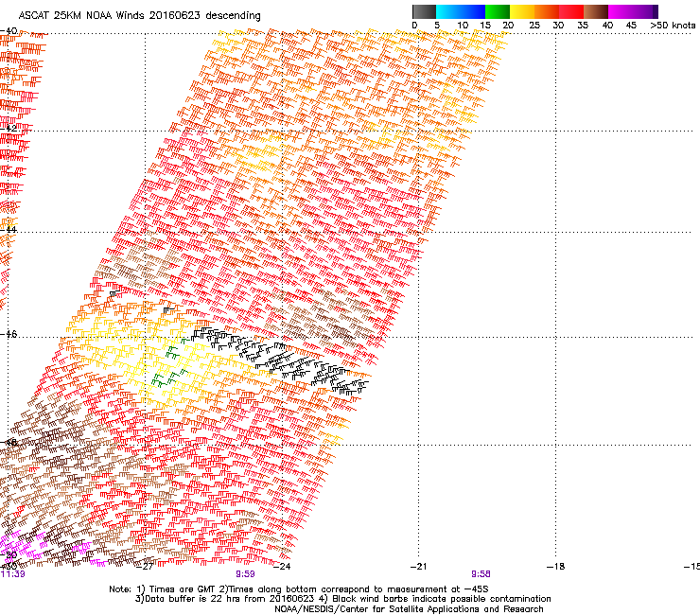Click the '-42' latitude axis label
700x615 pixels.
tap(9, 129)
